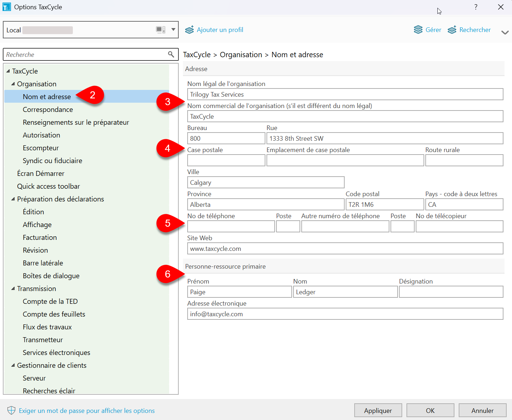Collapse the Organisation tree node
Viewport: 512px width, 420px height.
pyautogui.click(x=13, y=84)
